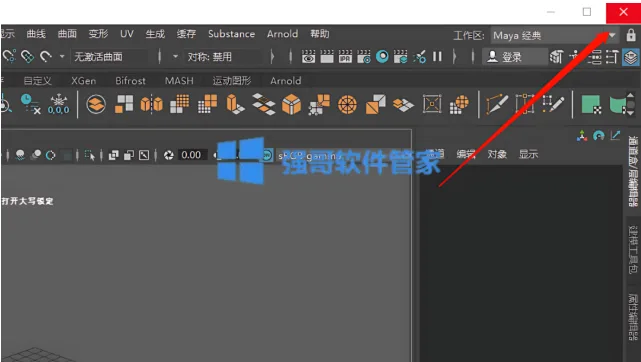
Task: Switch to the MASH shelf tab
Action: [179, 81]
